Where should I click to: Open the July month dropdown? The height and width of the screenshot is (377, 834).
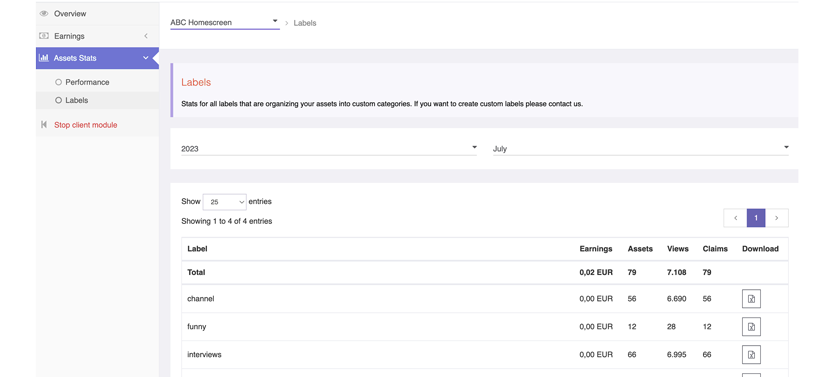click(640, 149)
